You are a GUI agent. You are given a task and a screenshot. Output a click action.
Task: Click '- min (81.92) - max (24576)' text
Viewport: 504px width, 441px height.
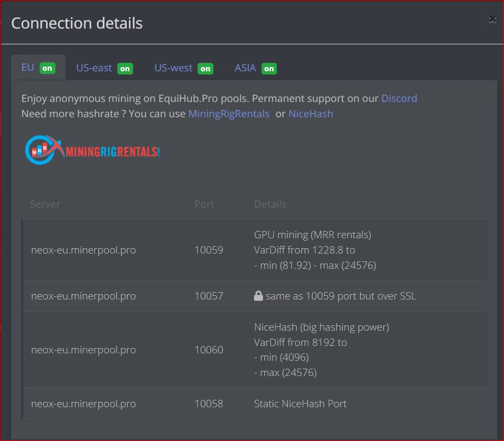pyautogui.click(x=315, y=266)
